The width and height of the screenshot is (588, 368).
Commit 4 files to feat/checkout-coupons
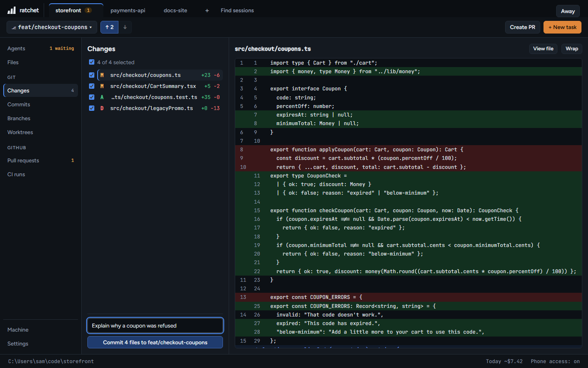click(155, 342)
